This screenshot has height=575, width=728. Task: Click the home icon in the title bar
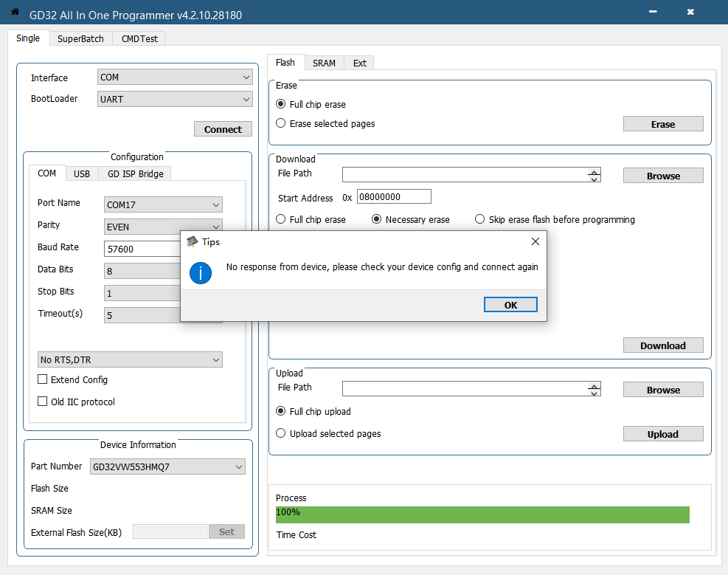coord(15,12)
